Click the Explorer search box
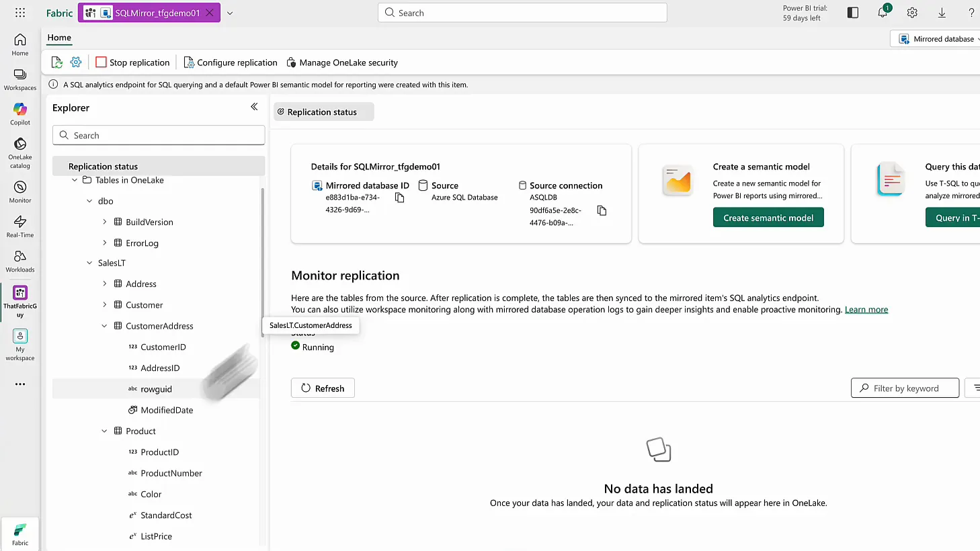This screenshot has width=980, height=551. point(159,135)
